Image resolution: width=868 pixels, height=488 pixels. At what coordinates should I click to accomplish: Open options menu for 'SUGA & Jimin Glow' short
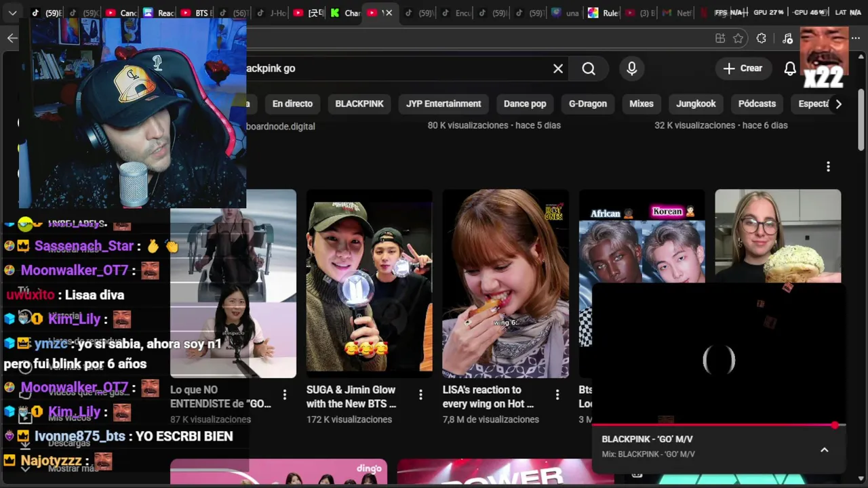(x=420, y=394)
